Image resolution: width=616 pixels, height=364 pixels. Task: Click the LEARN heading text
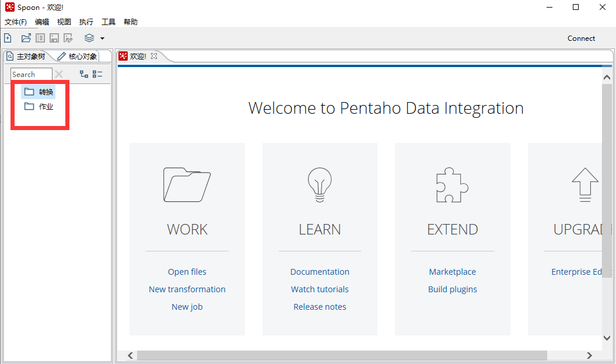pos(320,229)
